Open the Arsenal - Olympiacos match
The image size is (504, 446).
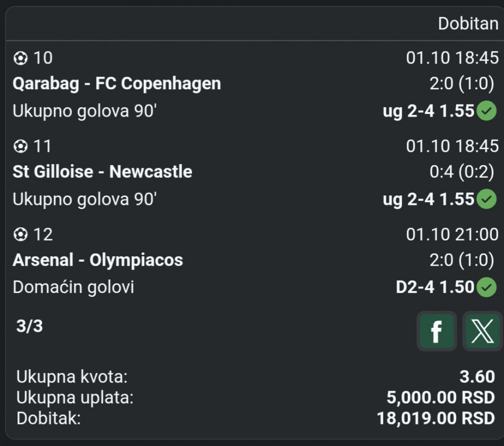click(98, 260)
